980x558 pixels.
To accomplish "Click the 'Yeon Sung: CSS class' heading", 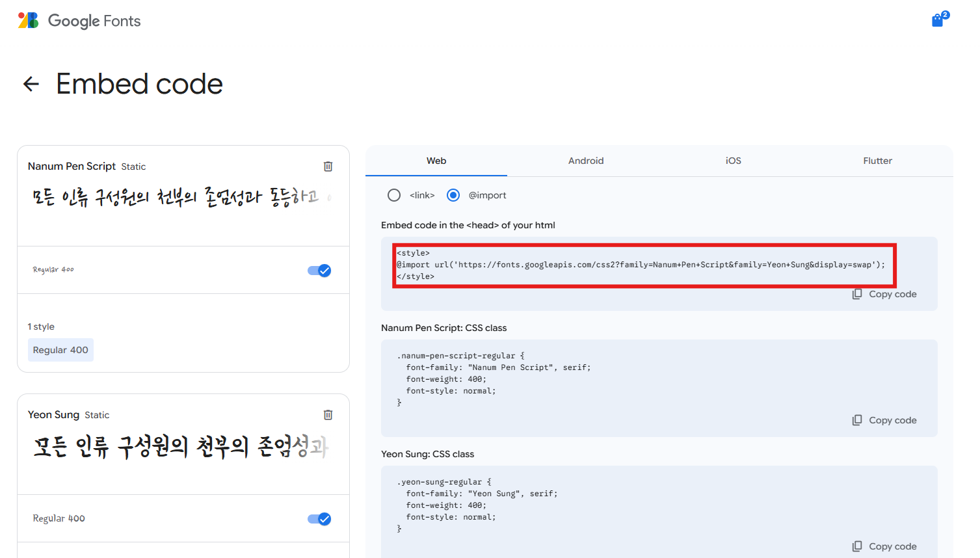I will coord(428,454).
